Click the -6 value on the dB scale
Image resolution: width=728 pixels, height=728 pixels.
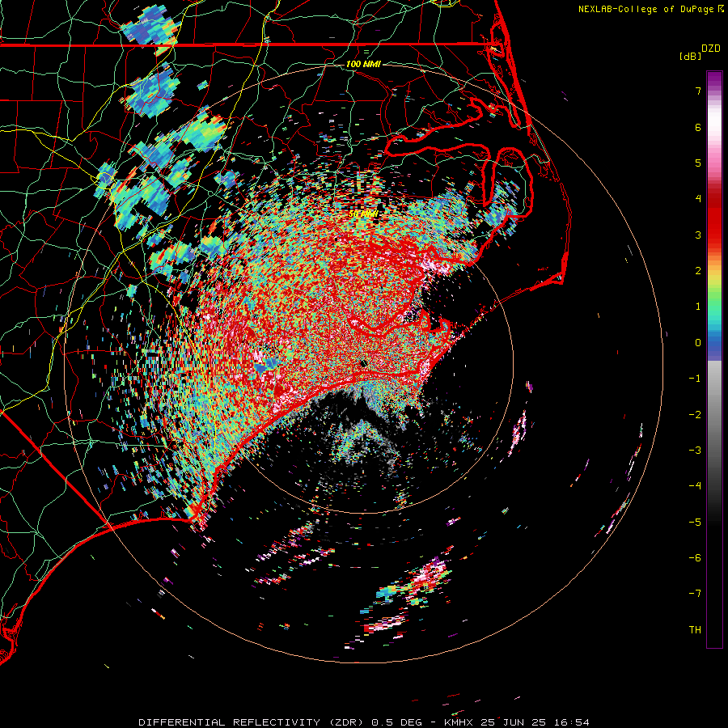[x=695, y=558]
